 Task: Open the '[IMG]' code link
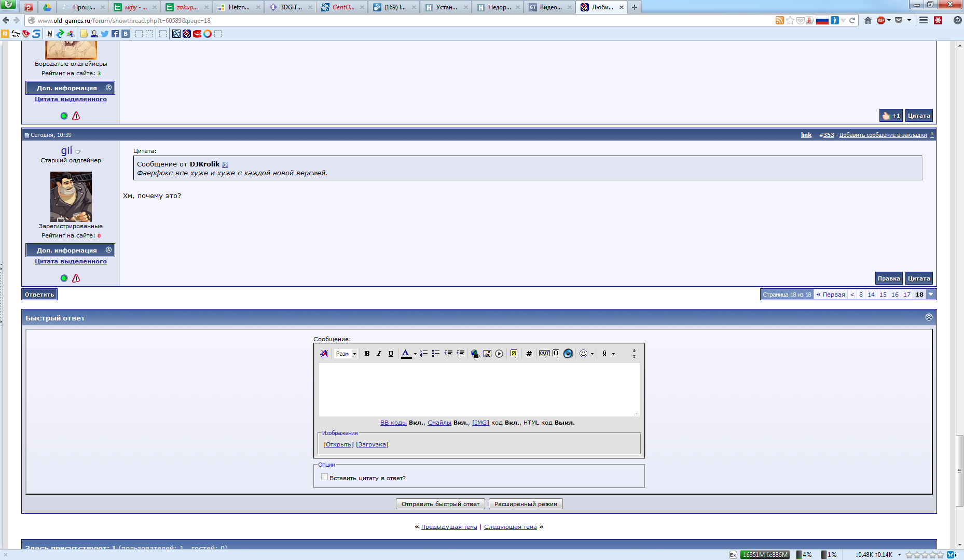point(480,423)
